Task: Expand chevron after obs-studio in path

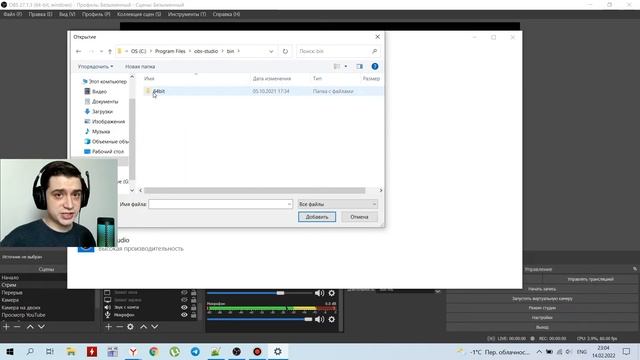Action: point(222,51)
